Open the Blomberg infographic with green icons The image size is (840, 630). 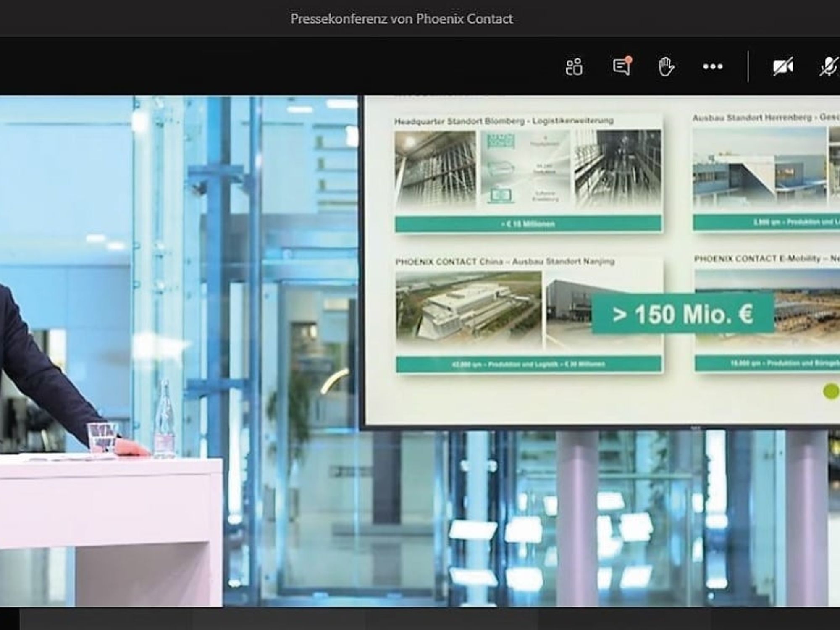(525, 169)
